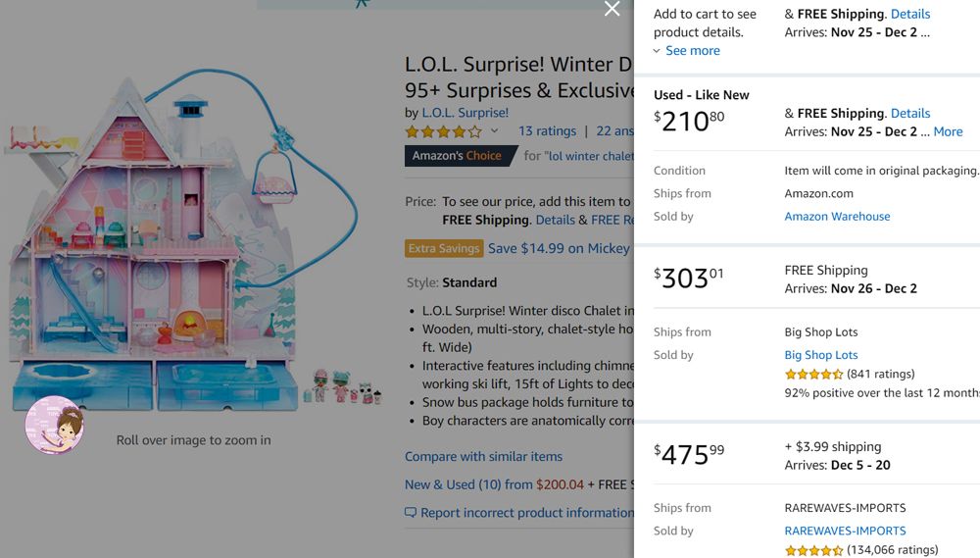This screenshot has height=558, width=980.
Task: Click the round avatar badge icon
Action: pyautogui.click(x=55, y=425)
